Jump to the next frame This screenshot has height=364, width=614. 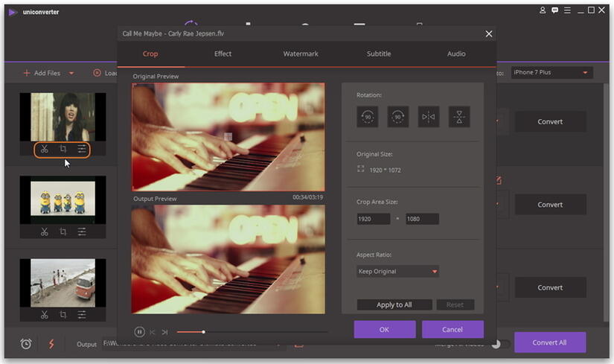tap(165, 332)
